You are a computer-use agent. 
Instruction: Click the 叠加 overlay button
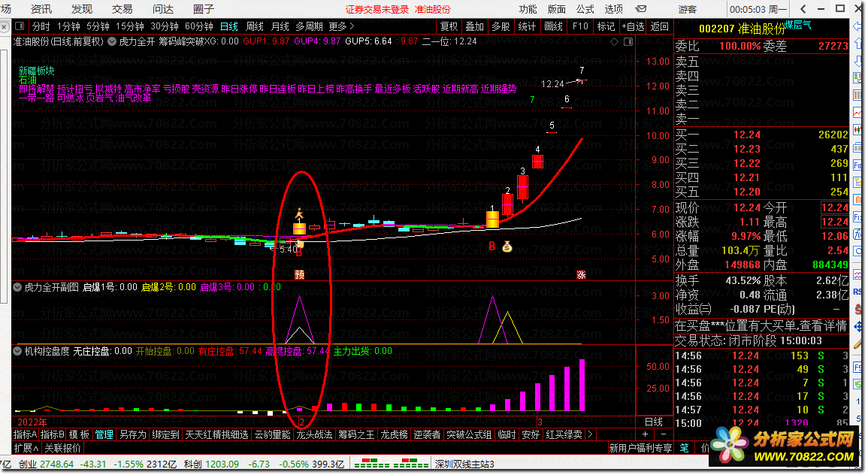tap(474, 26)
